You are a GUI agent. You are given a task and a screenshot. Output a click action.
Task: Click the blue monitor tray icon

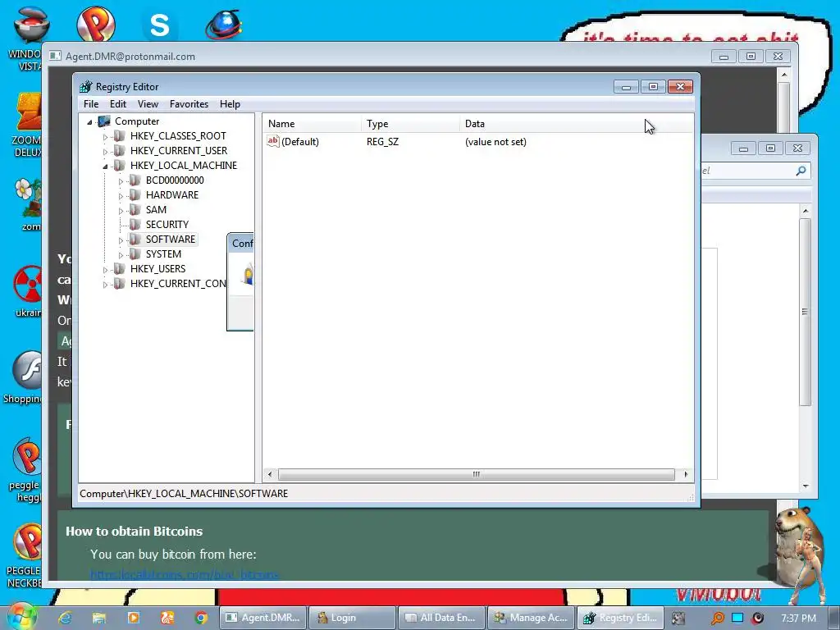(737, 618)
